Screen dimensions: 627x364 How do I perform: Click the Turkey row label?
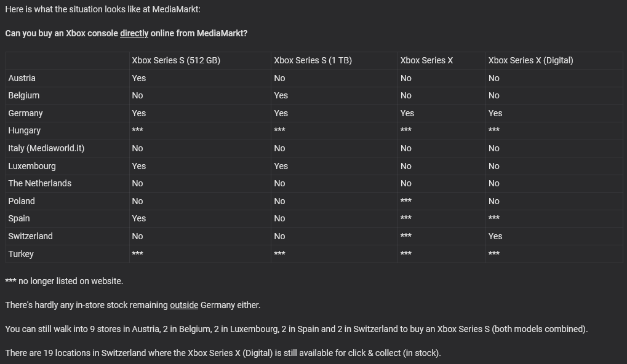[x=21, y=254]
